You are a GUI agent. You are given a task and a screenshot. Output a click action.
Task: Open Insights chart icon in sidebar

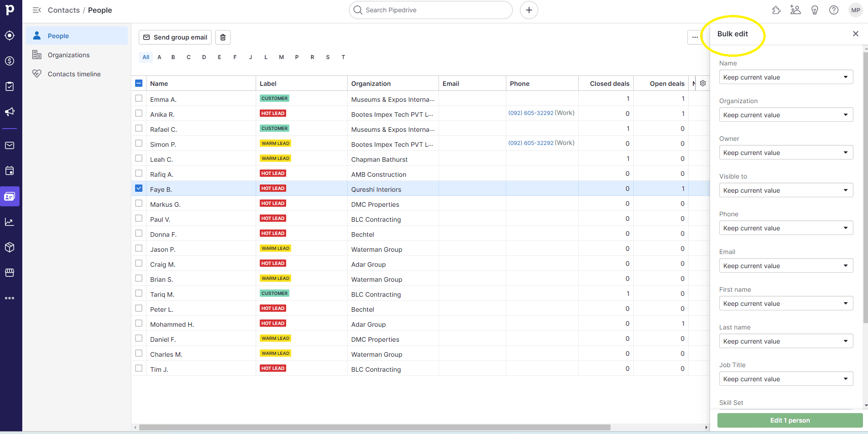(x=10, y=222)
